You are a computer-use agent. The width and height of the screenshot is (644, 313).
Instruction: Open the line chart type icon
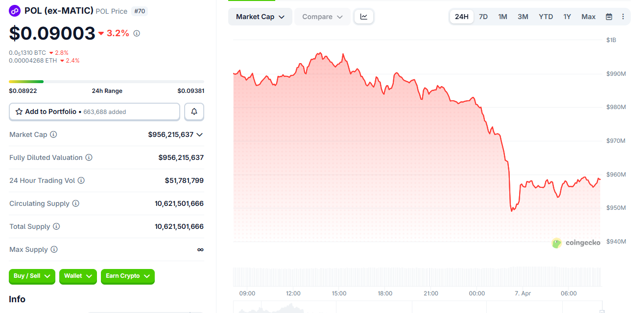(x=363, y=16)
